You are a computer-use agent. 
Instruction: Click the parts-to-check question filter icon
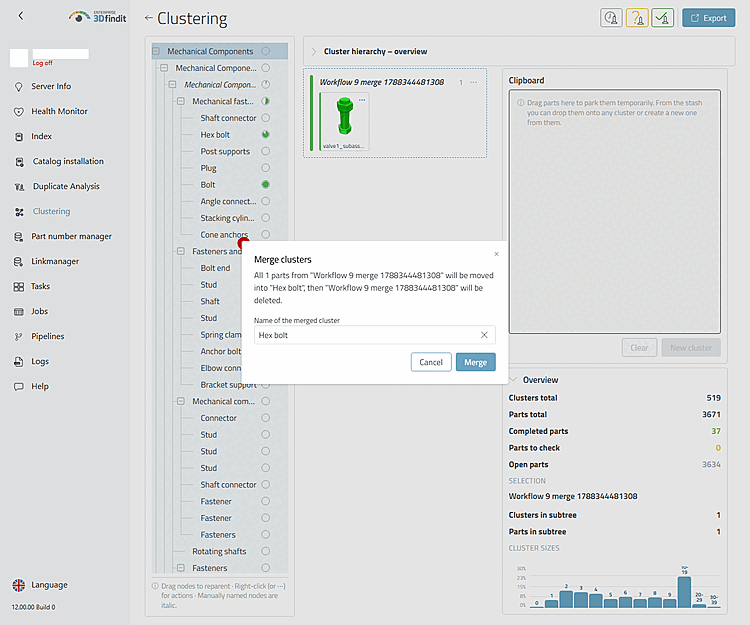637,18
